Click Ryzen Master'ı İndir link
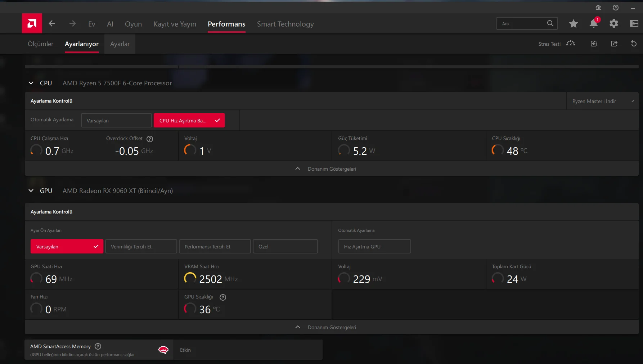The height and width of the screenshot is (364, 643). pos(594,101)
